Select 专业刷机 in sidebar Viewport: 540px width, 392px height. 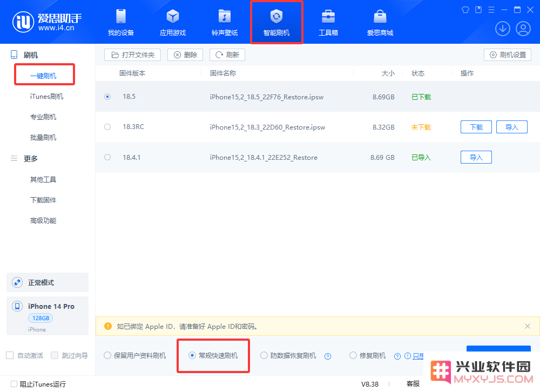click(x=43, y=117)
